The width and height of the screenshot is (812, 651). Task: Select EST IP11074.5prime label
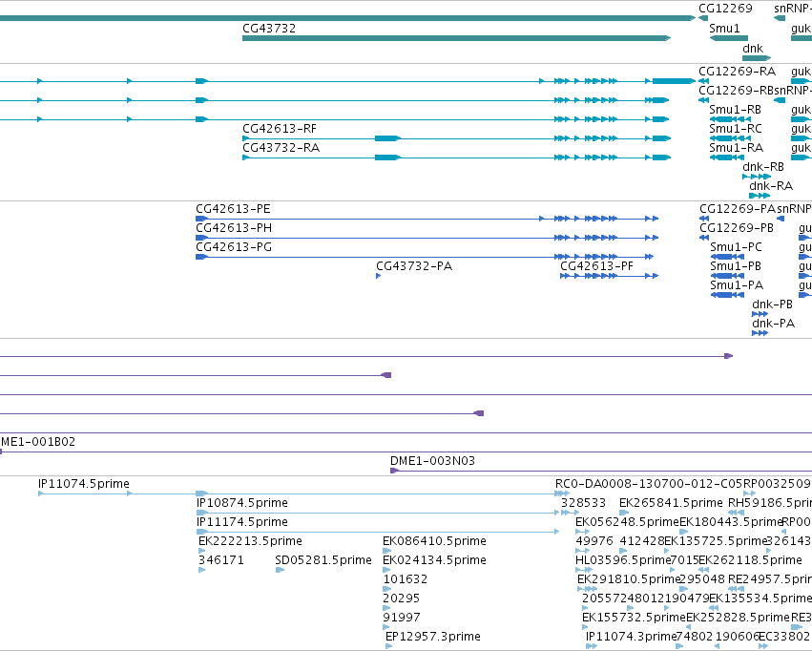pos(84,484)
